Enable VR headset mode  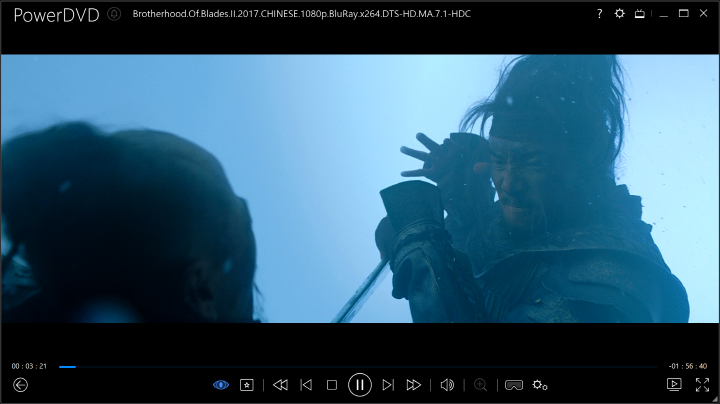coord(513,385)
